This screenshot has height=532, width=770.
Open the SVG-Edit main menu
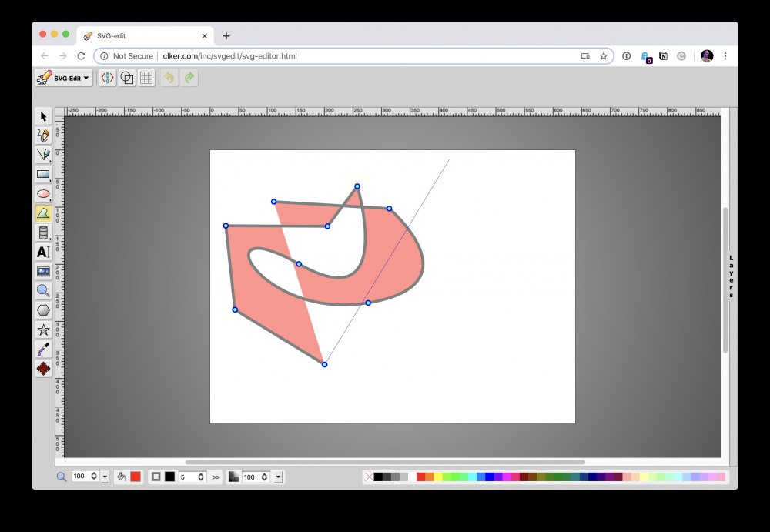[x=64, y=78]
